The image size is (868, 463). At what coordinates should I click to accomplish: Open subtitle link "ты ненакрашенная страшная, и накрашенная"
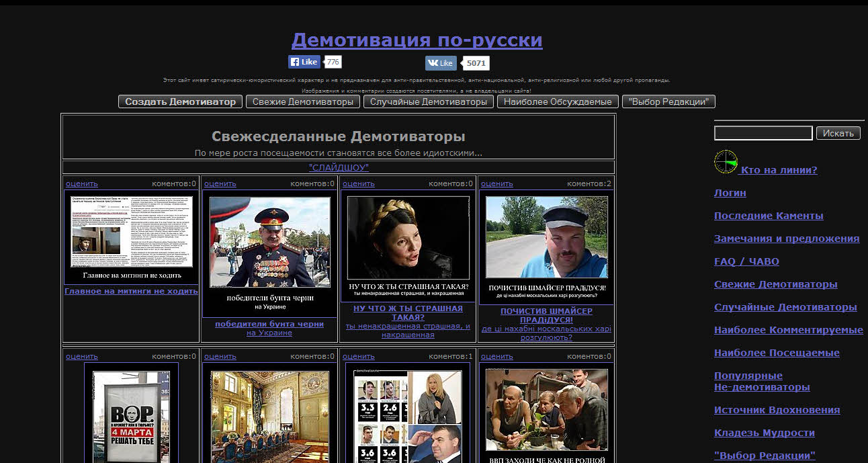click(x=408, y=330)
